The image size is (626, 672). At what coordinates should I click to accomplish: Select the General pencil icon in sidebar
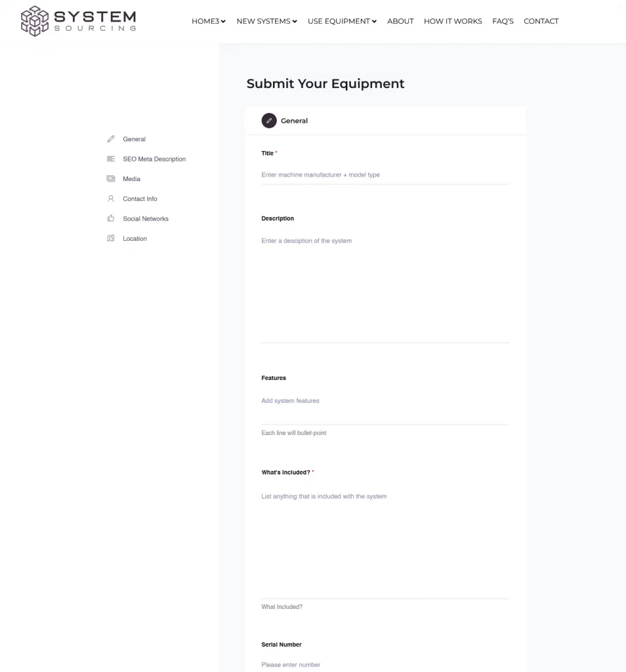[x=110, y=138]
